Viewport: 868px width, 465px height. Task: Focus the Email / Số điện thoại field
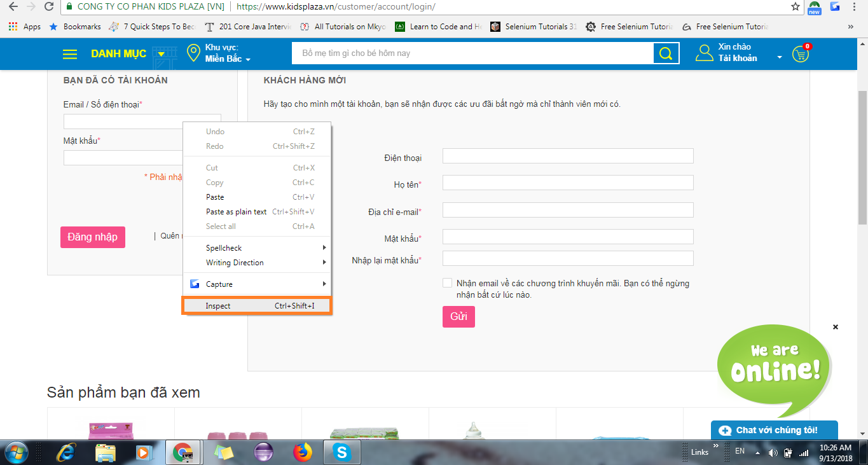point(142,121)
